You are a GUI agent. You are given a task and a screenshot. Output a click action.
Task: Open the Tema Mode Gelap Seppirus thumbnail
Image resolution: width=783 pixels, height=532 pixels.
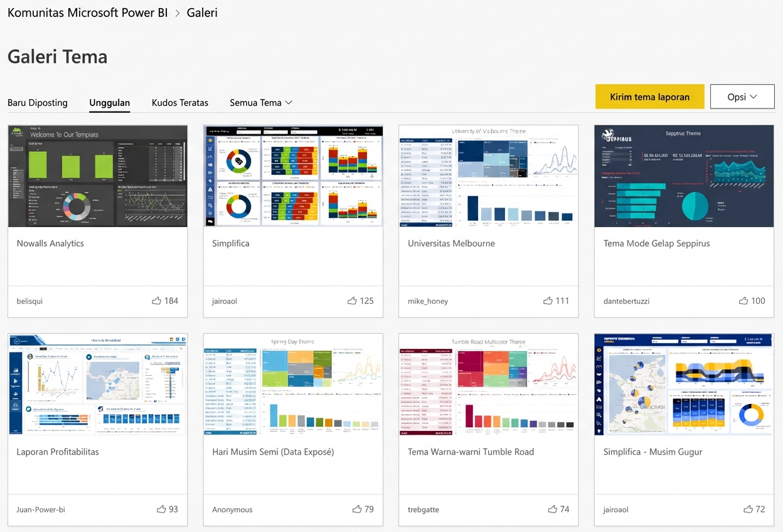tap(684, 176)
